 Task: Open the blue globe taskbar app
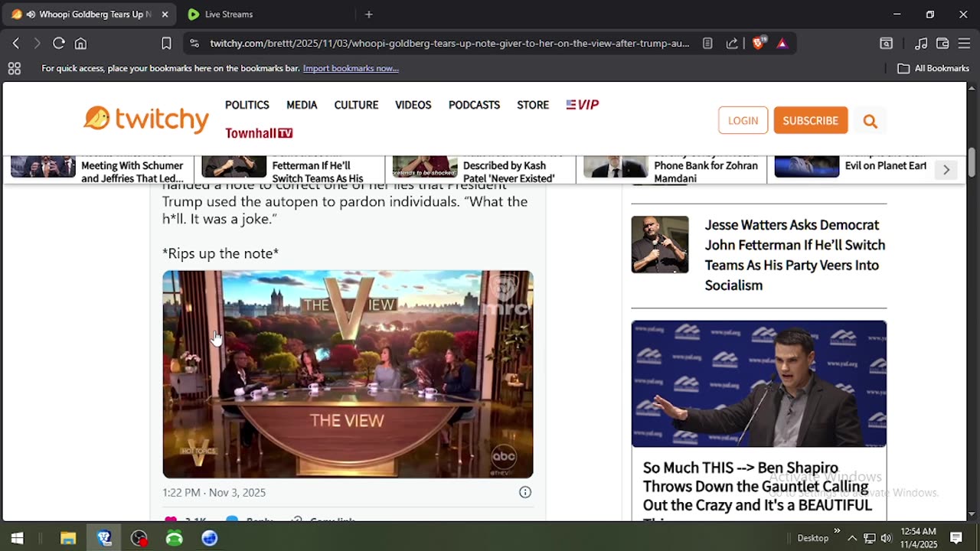210,538
